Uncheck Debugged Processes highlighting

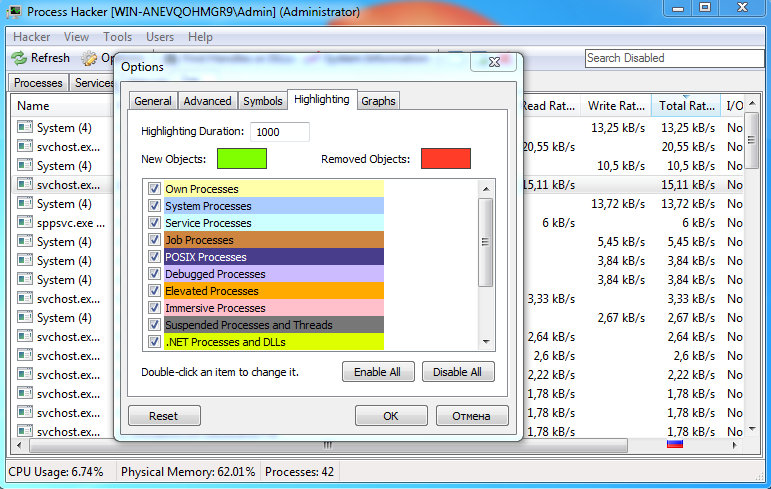coord(154,274)
